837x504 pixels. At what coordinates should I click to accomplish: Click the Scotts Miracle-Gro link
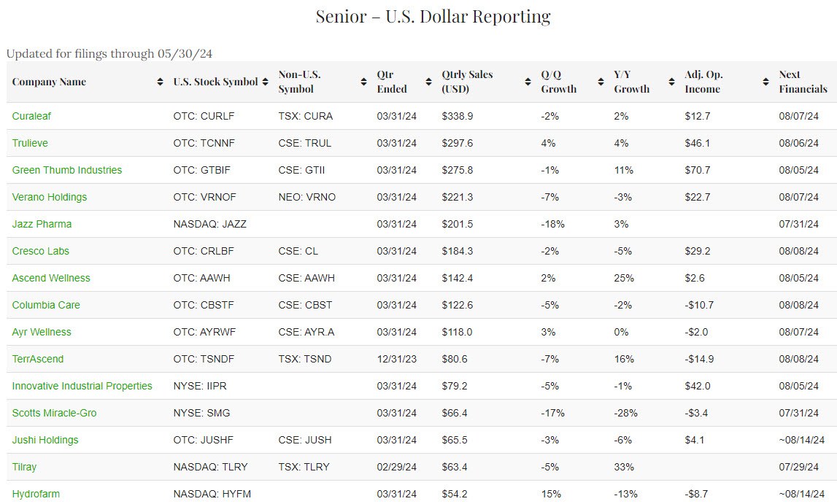(55, 413)
